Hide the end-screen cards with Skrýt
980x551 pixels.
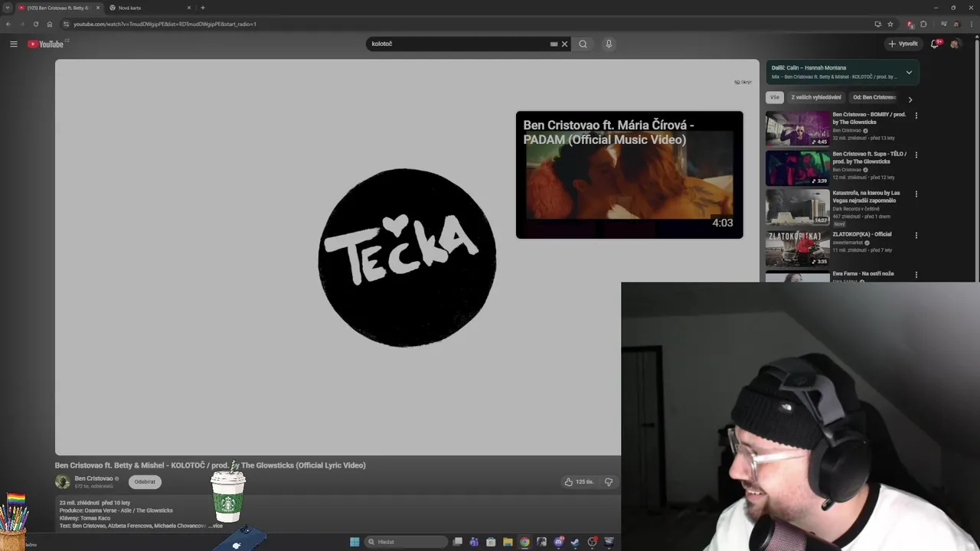pos(743,82)
